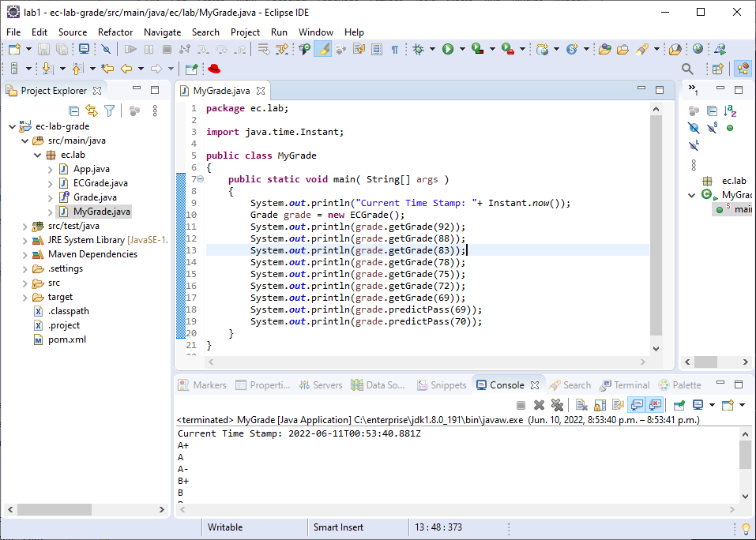756x540 pixels.
Task: Click the Open Perspective icon
Action: [717, 69]
